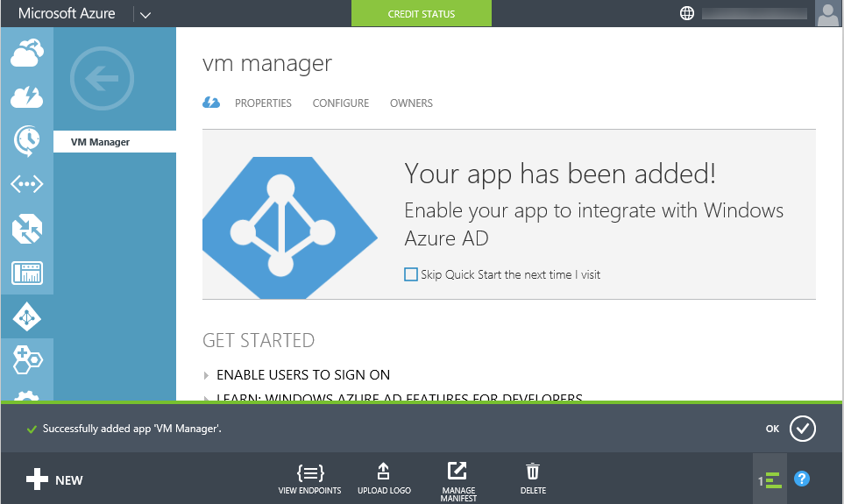Click the Credit Status button
Image resolution: width=844 pixels, height=504 pixels.
(422, 13)
